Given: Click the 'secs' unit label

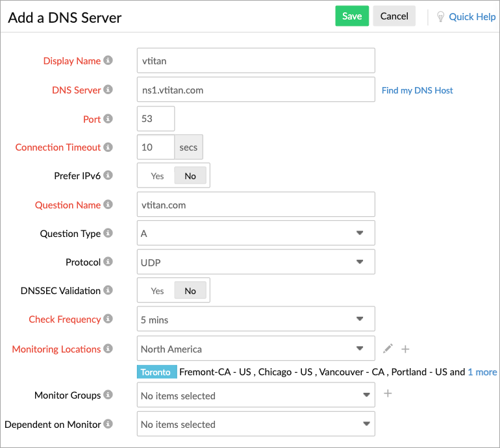Looking at the screenshot, I should (x=188, y=147).
